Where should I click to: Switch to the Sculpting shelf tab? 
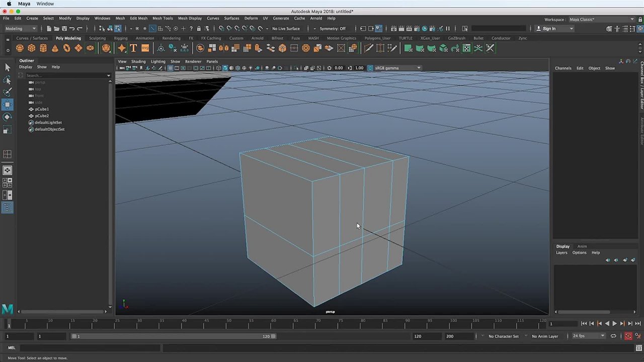click(98, 38)
